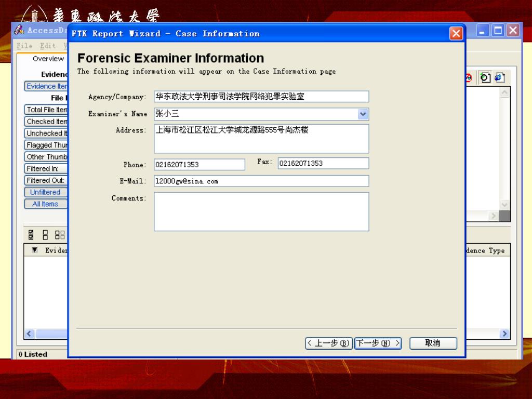Click the Agency/Company text field
The height and width of the screenshot is (399, 532).
[261, 96]
